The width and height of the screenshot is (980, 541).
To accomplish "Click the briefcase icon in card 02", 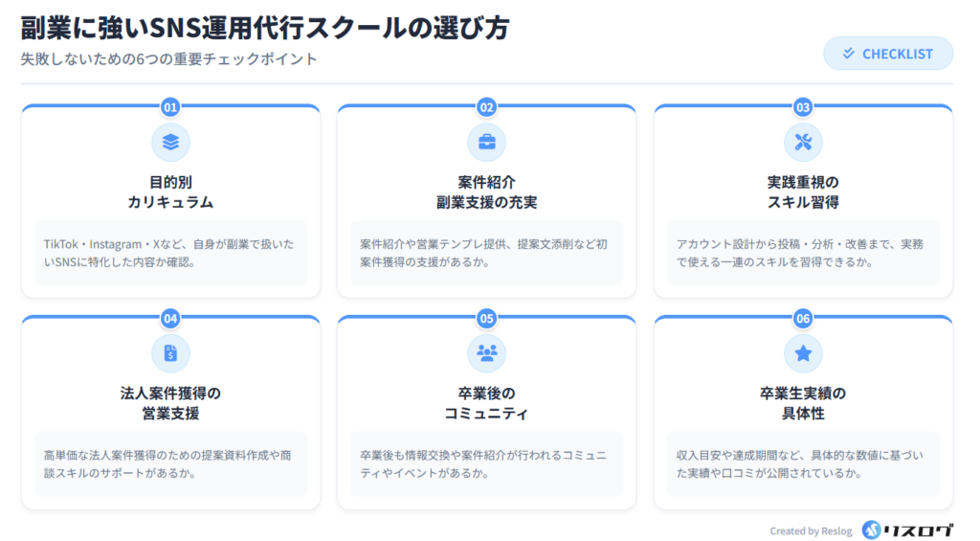I will point(486,143).
